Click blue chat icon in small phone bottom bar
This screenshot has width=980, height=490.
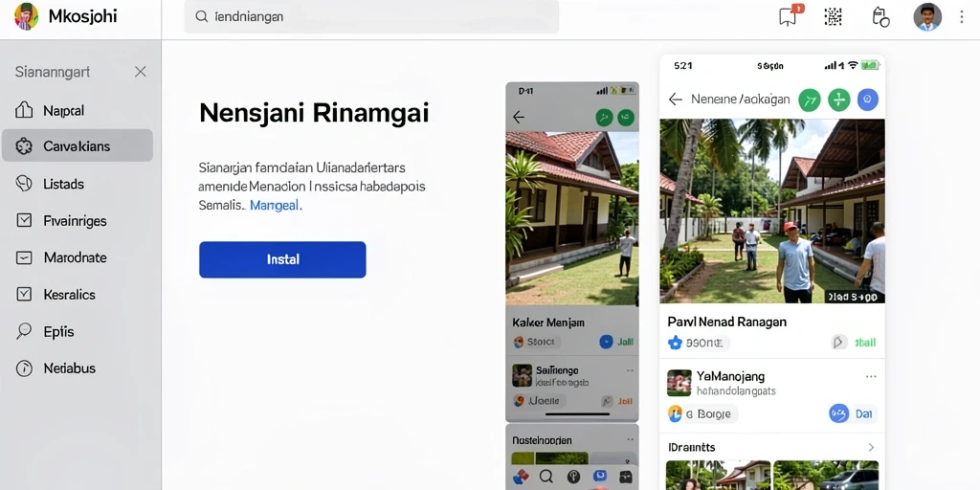(599, 477)
